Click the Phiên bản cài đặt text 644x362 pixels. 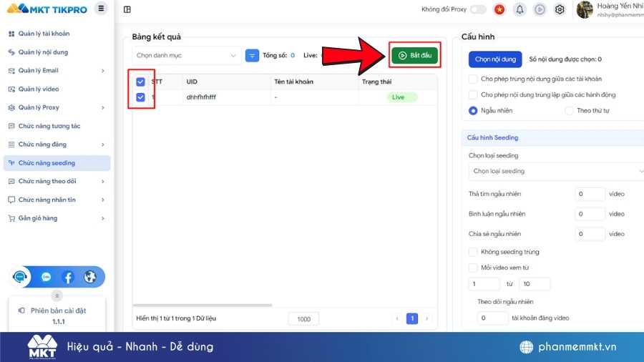59,310
